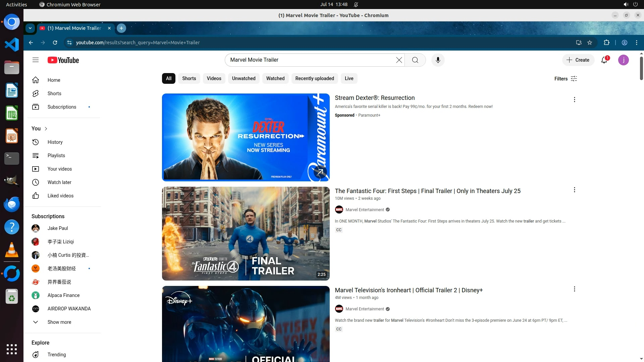Select the Recently uploaded filter chip

tap(314, 78)
